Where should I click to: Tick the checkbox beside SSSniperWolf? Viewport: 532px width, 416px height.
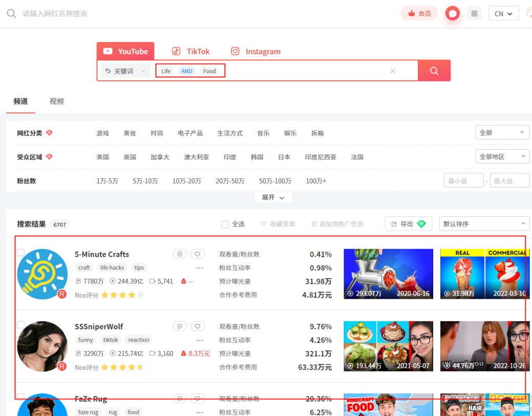[x=21, y=324]
